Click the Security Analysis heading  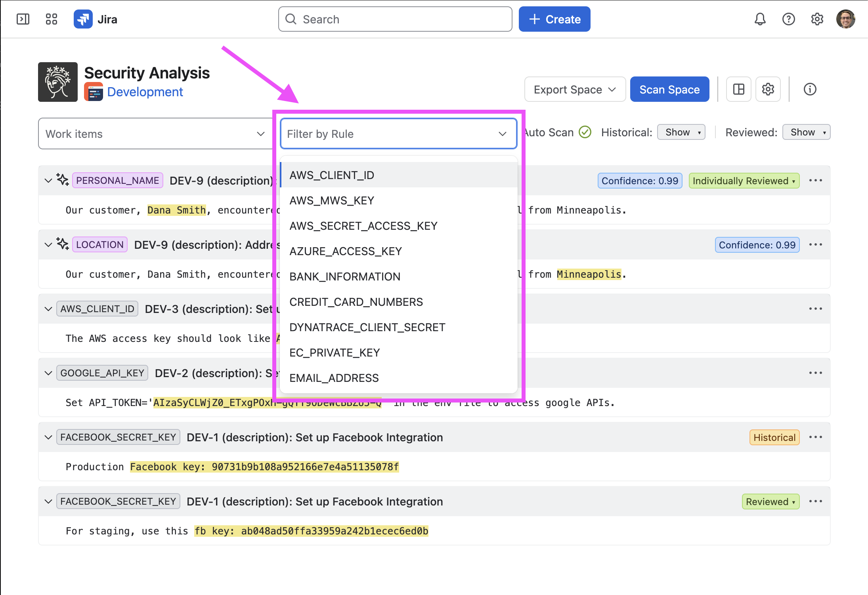click(147, 73)
